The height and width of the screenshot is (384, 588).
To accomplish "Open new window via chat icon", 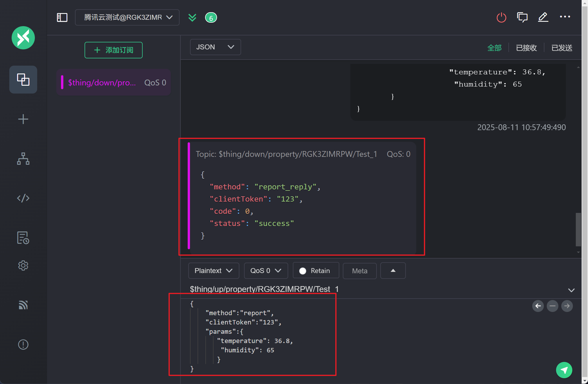I will pyautogui.click(x=522, y=17).
